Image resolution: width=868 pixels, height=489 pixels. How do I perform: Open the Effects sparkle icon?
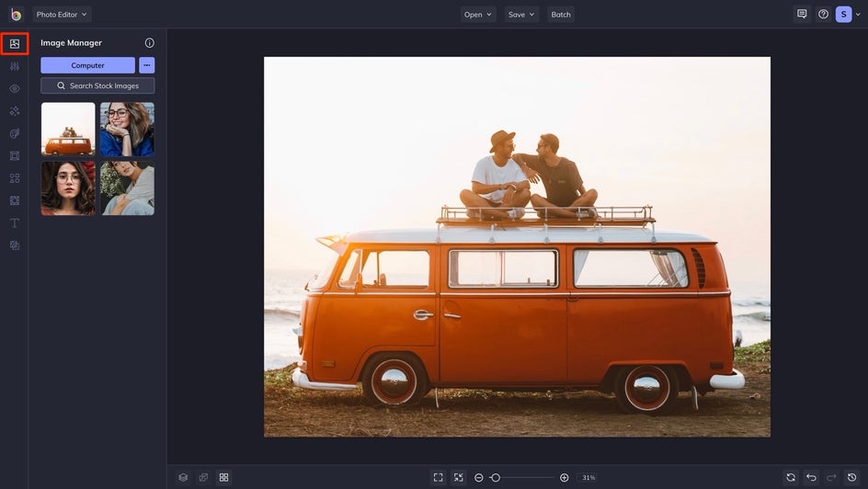click(15, 111)
